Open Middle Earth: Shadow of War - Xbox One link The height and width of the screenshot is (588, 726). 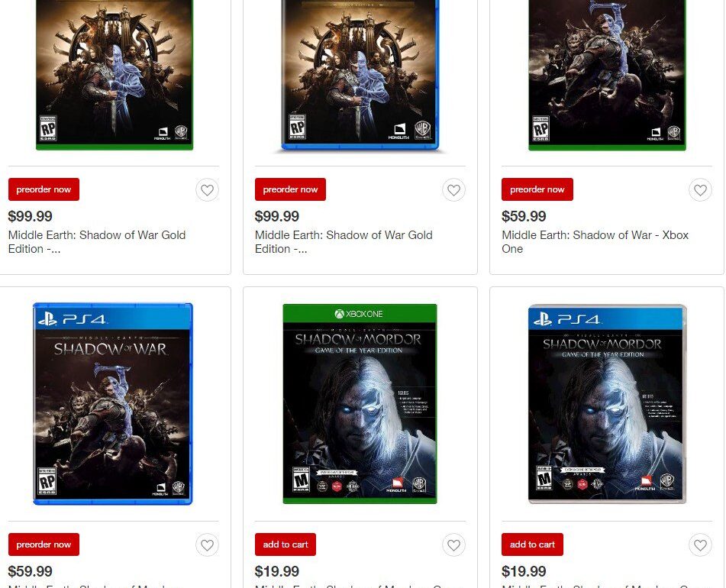point(595,241)
